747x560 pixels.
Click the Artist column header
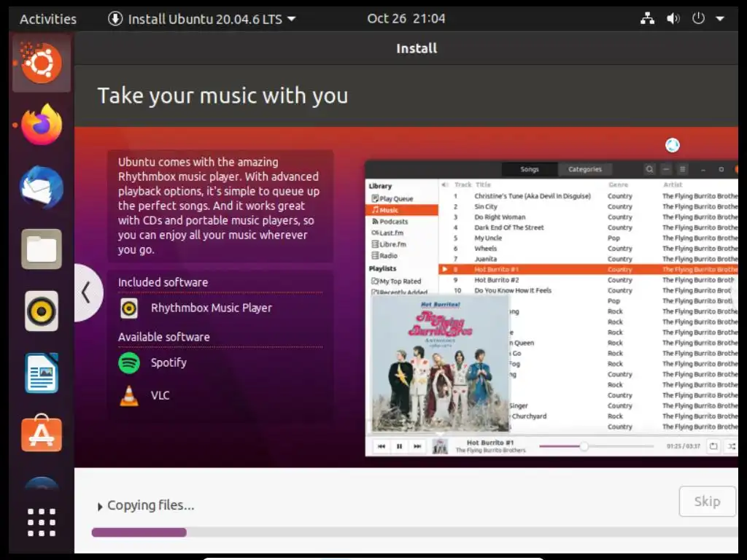[x=672, y=184]
